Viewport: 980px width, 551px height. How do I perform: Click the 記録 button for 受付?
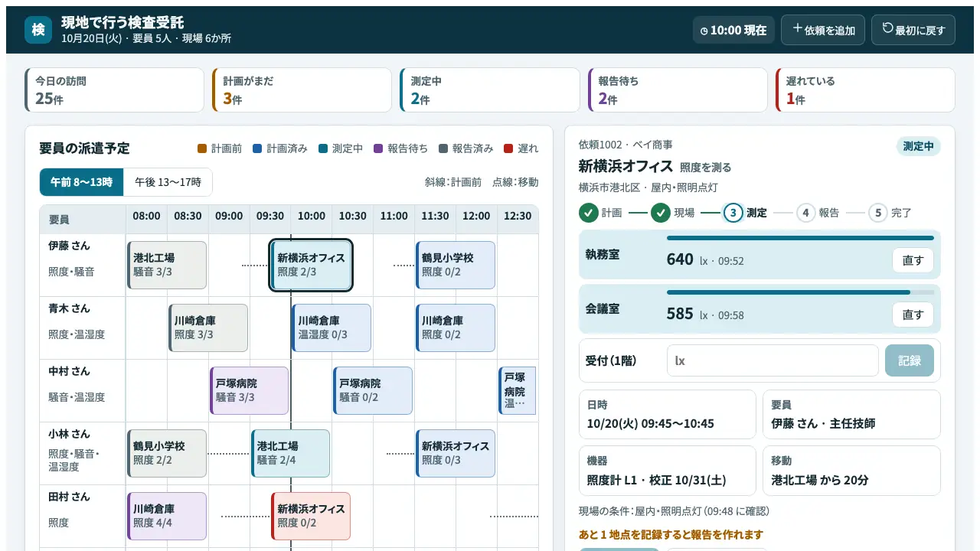tap(910, 360)
